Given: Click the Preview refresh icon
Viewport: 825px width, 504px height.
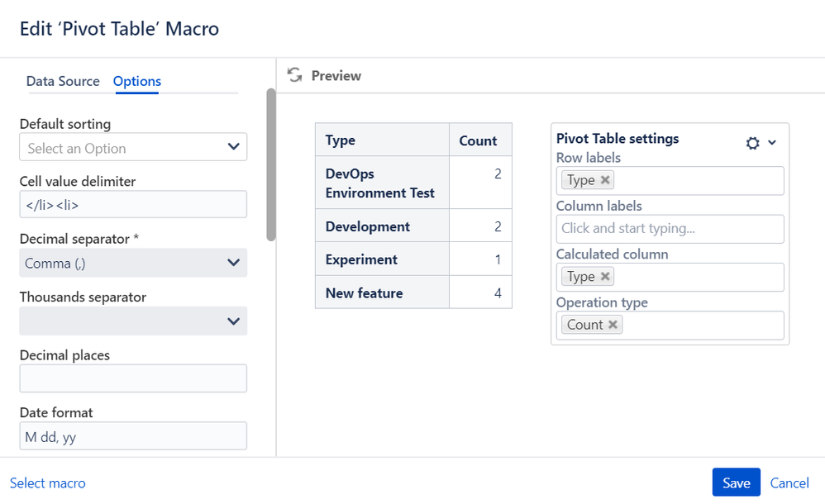Looking at the screenshot, I should pos(294,75).
